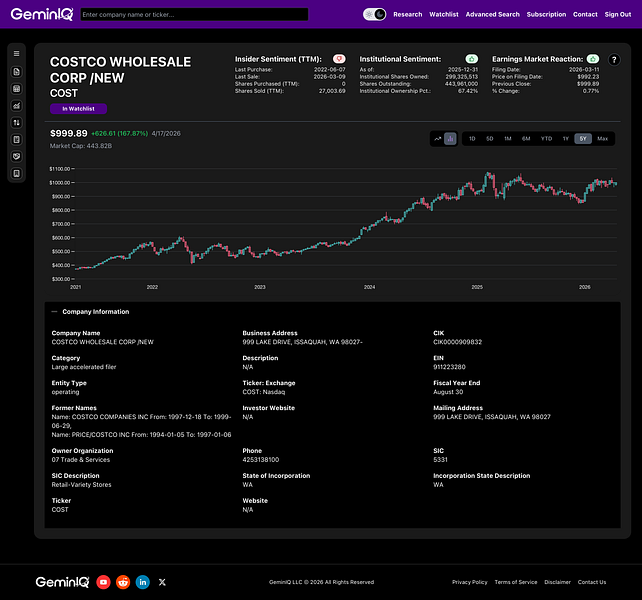This screenshot has width=642, height=600.
Task: Click the SIC code 5331
Action: tap(440, 460)
